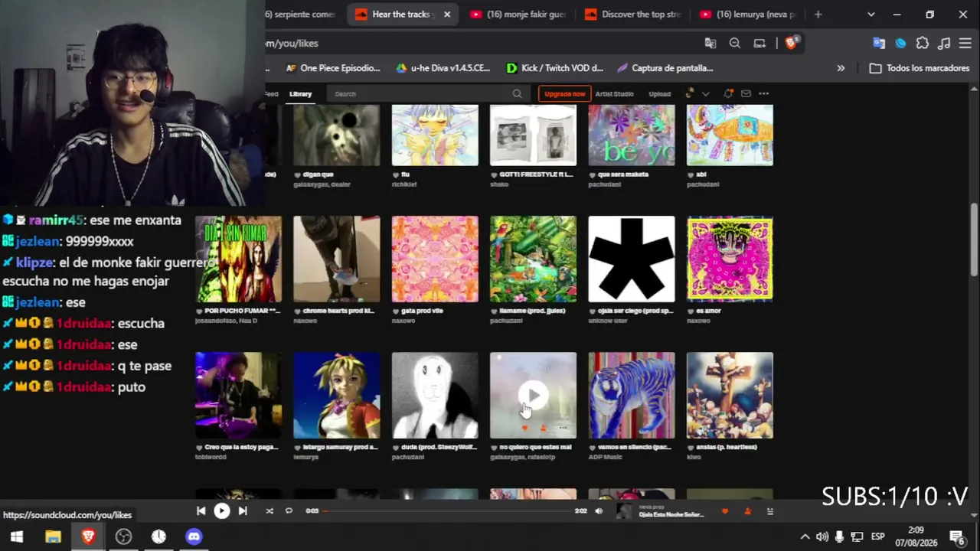Open the notifications bell

point(728,93)
